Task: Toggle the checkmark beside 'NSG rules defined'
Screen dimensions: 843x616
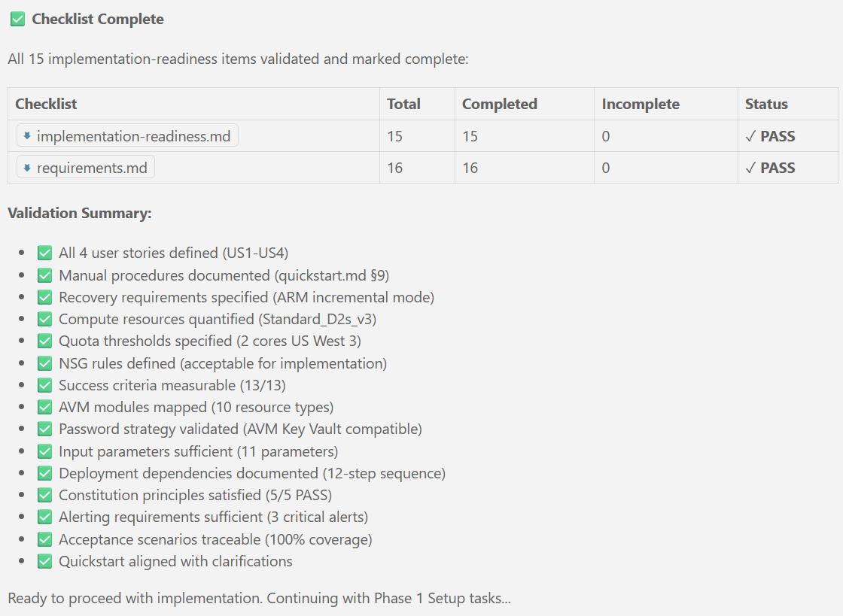Action: (x=44, y=363)
